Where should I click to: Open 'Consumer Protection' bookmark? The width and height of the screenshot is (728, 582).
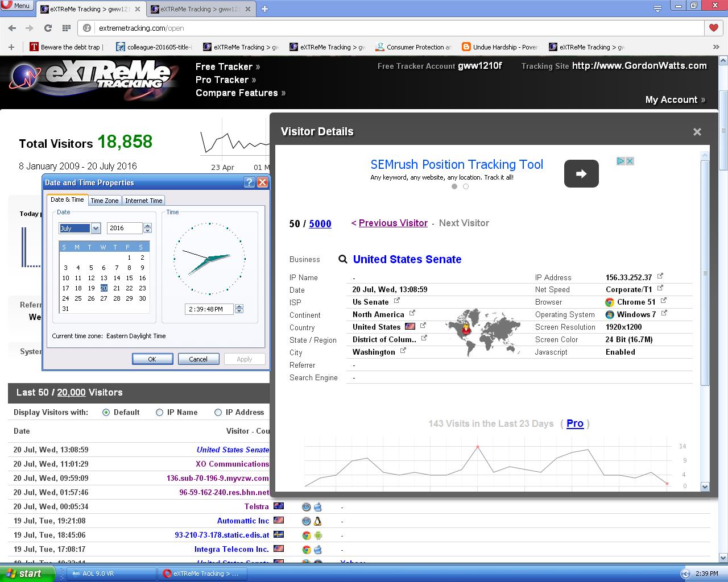pos(413,47)
